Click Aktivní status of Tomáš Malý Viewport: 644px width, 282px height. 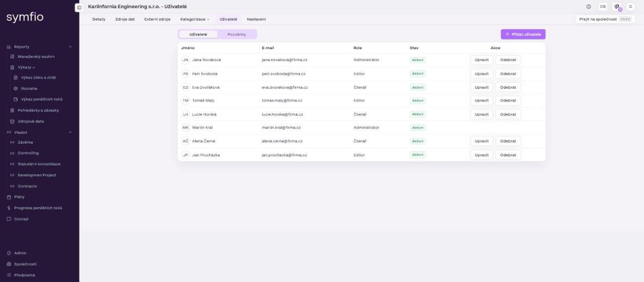tap(418, 100)
